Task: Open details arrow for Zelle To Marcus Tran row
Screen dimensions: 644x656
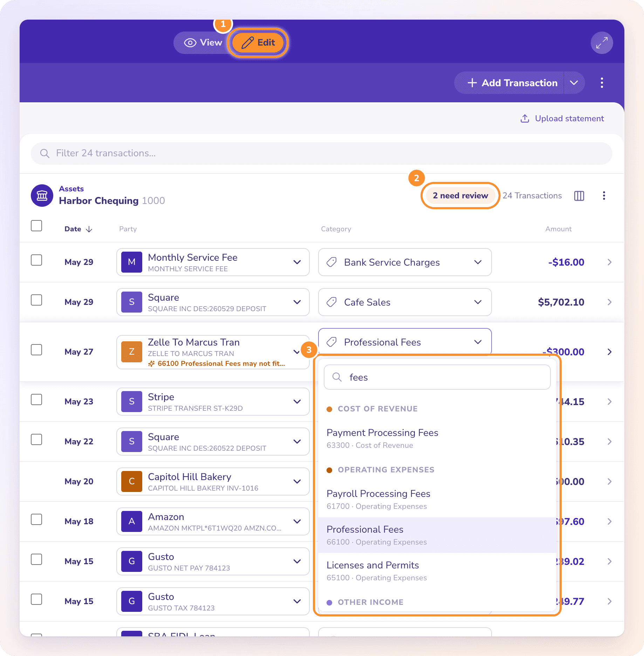Action: pyautogui.click(x=609, y=352)
